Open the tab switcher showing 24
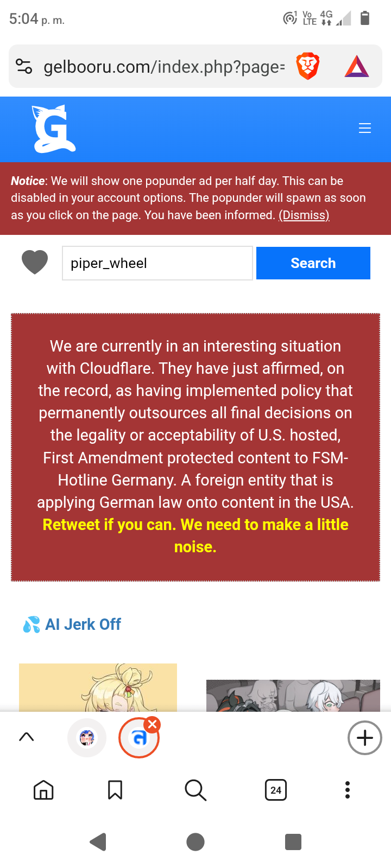The image size is (391, 868). (x=276, y=790)
